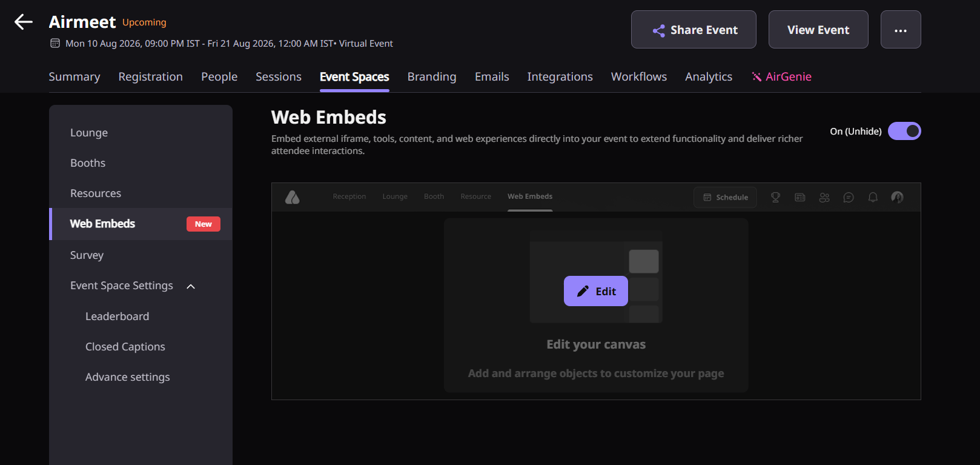Go to the Integrations tab

(x=560, y=77)
